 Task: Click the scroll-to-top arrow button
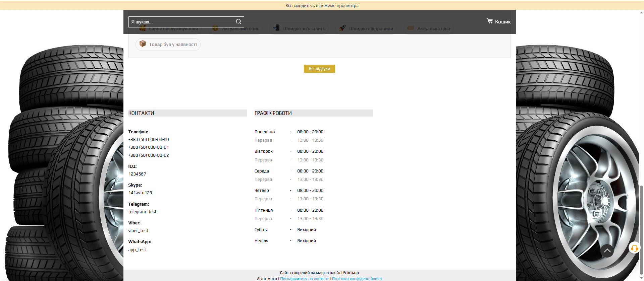[607, 251]
